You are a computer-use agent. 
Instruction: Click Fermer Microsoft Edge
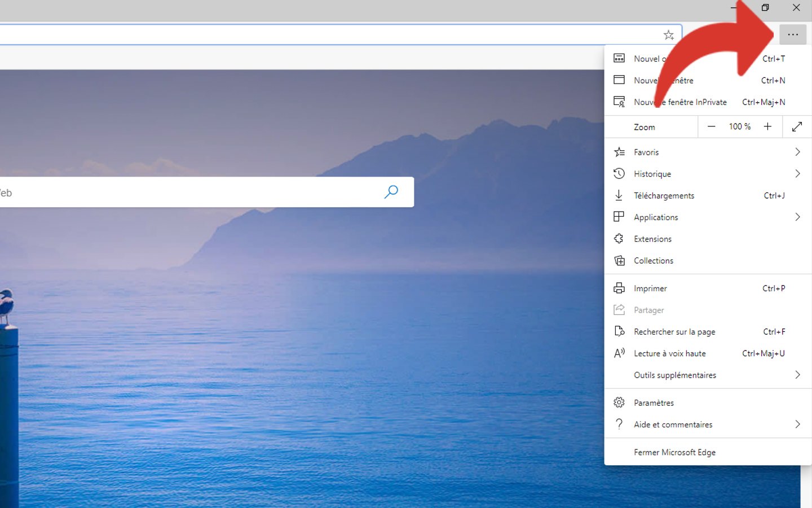[x=674, y=452]
